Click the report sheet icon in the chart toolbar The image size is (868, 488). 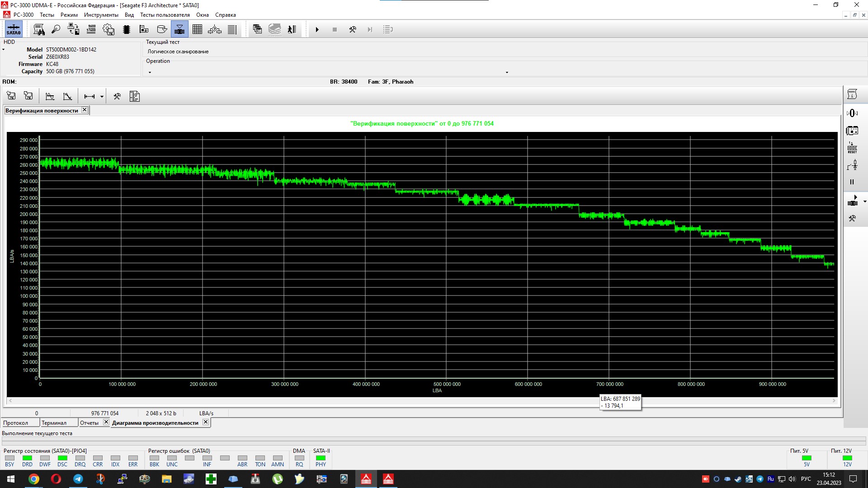(x=134, y=96)
